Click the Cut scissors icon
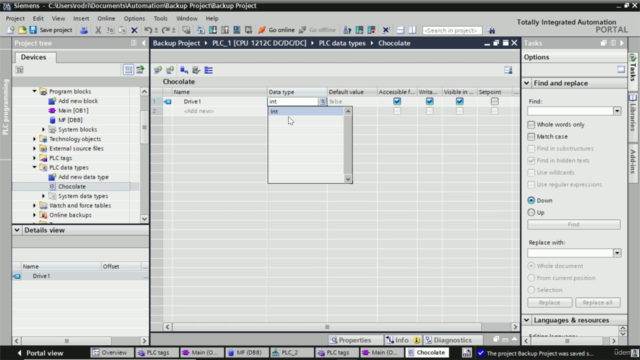 coord(98,30)
